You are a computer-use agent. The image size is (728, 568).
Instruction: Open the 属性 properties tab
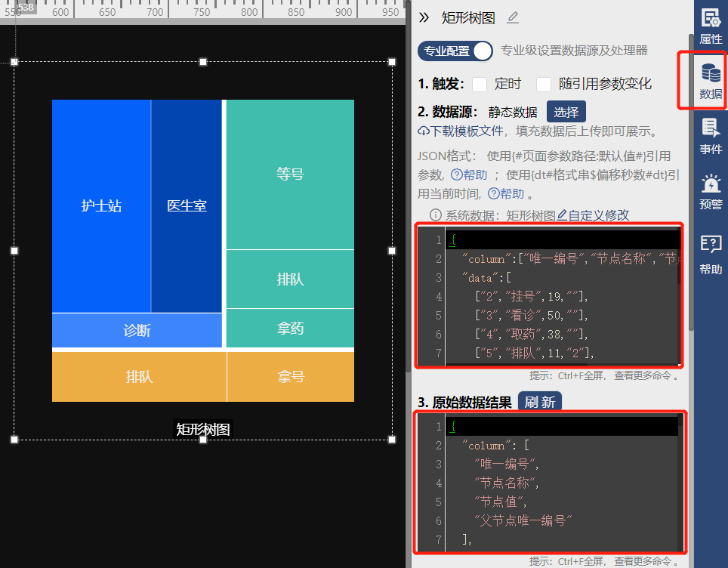click(x=711, y=26)
